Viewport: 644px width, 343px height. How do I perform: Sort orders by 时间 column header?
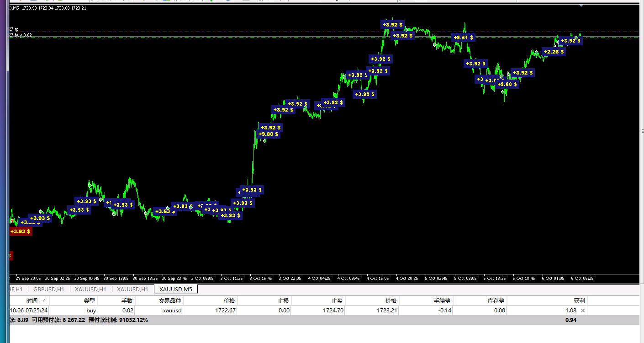click(x=29, y=301)
